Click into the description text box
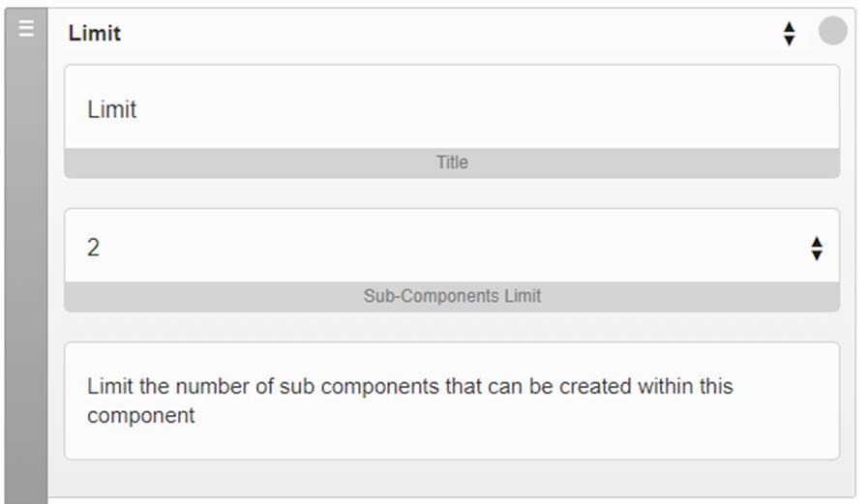868x504 pixels. 452,400
